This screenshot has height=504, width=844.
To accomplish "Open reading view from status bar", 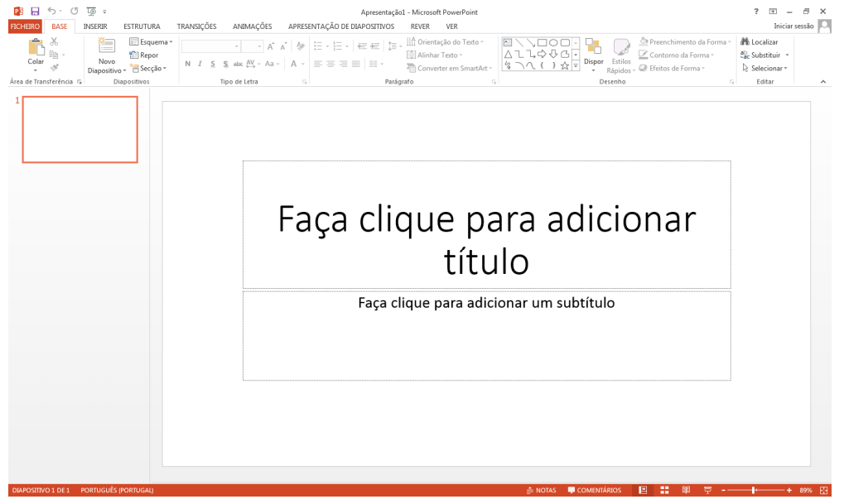I will click(685, 490).
